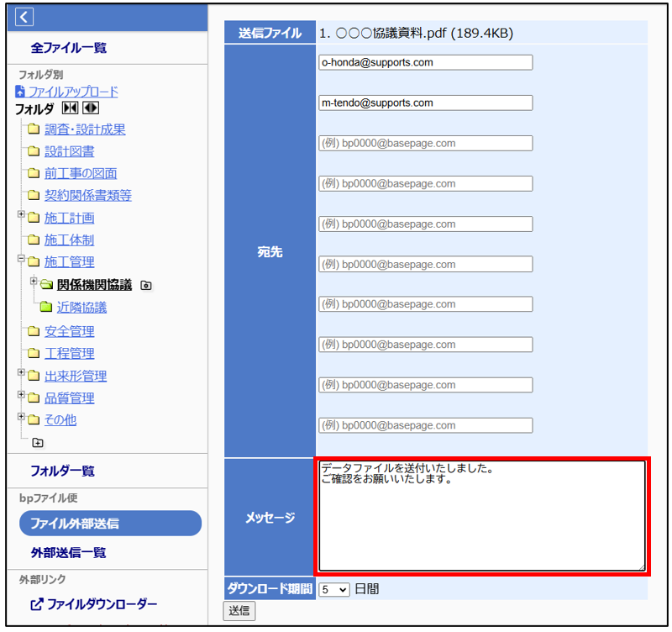Open the ダウンロード期間 days dropdown
672x632 pixels.
click(x=334, y=589)
